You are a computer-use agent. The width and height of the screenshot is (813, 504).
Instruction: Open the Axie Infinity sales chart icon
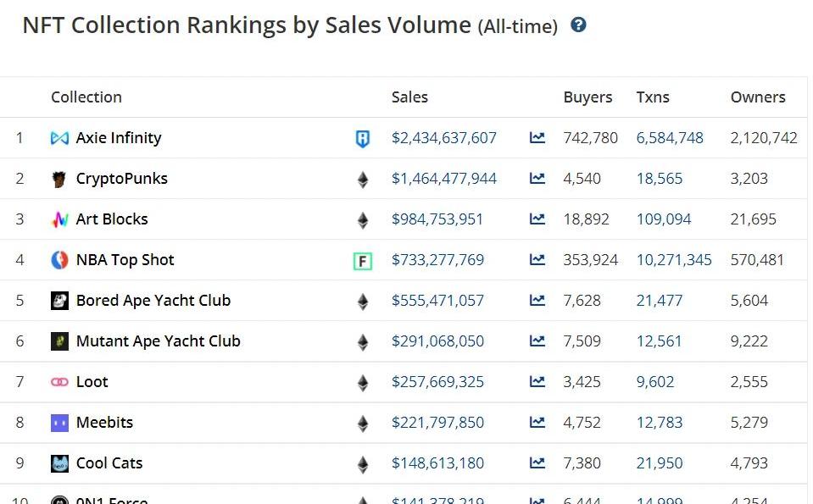click(537, 137)
